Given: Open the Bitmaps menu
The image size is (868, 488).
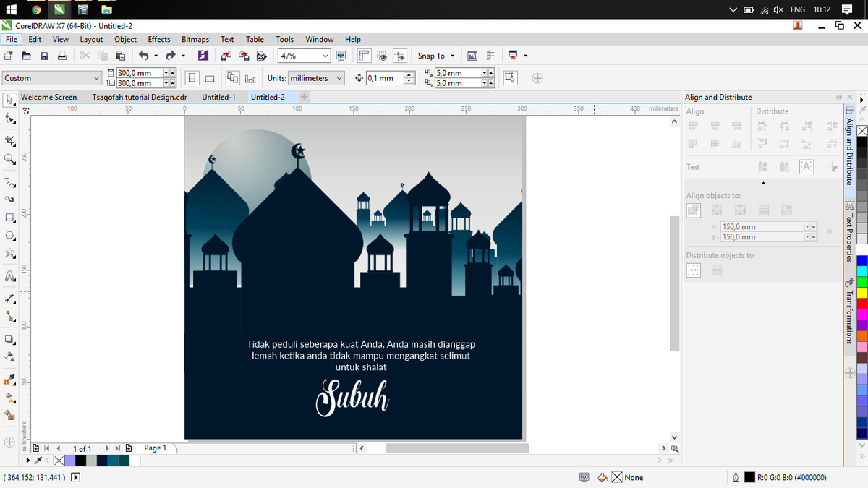Looking at the screenshot, I should pos(195,40).
